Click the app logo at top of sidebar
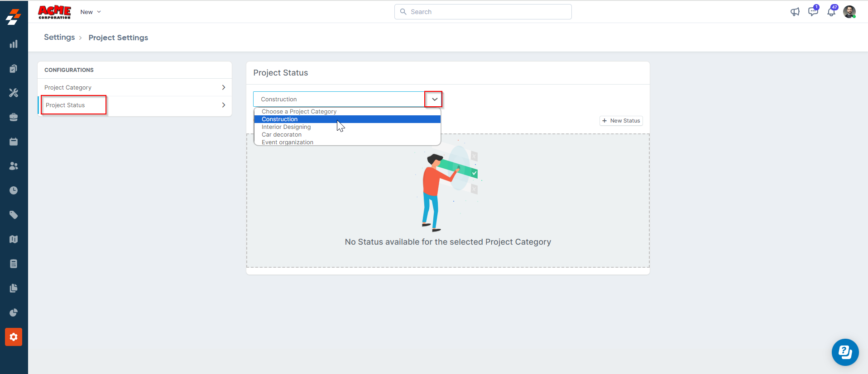Image resolution: width=868 pixels, height=374 pixels. tap(14, 16)
